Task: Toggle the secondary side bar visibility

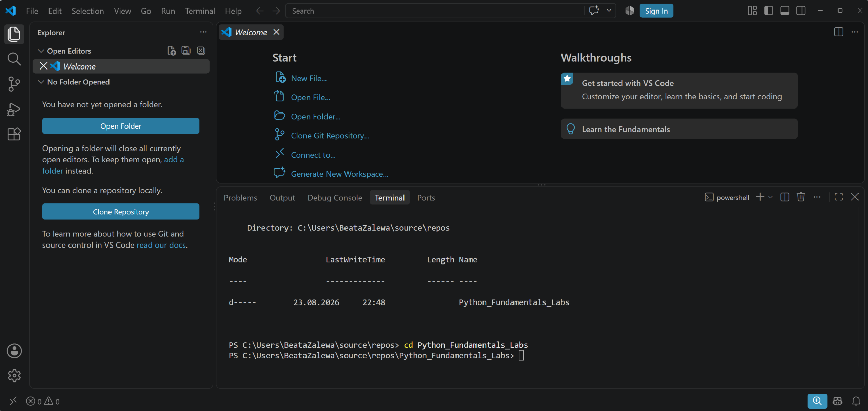Action: pyautogui.click(x=801, y=11)
